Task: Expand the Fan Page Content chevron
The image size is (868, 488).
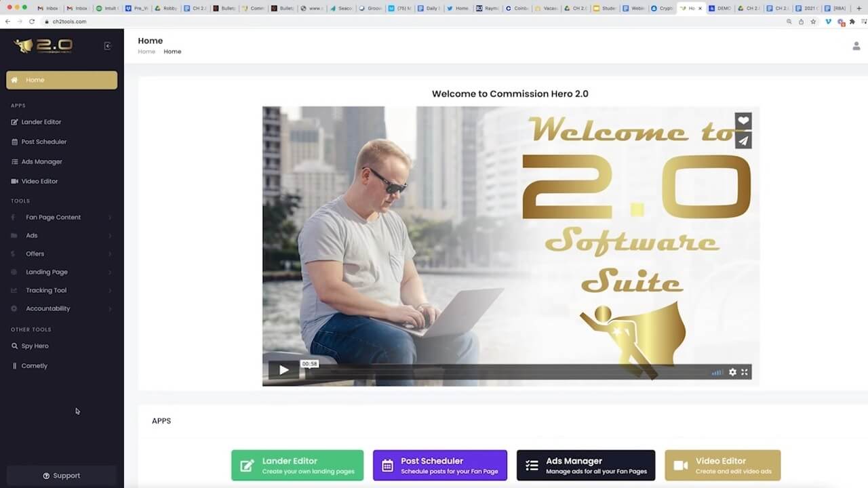Action: [110, 218]
